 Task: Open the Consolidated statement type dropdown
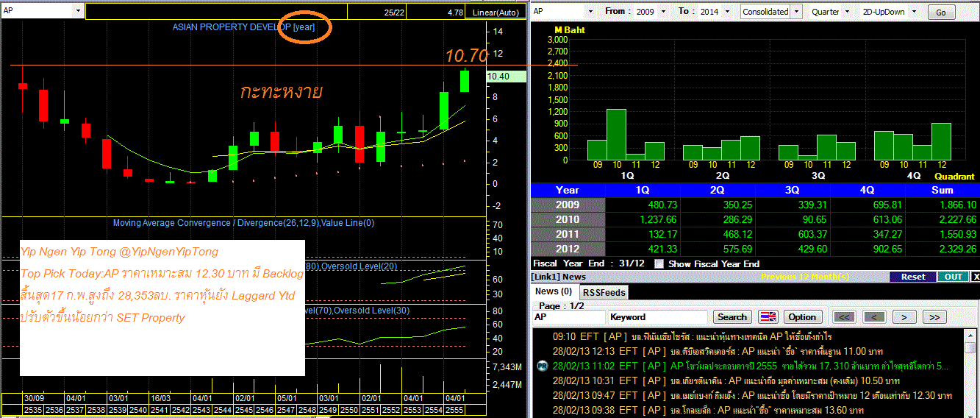pyautogui.click(x=795, y=12)
